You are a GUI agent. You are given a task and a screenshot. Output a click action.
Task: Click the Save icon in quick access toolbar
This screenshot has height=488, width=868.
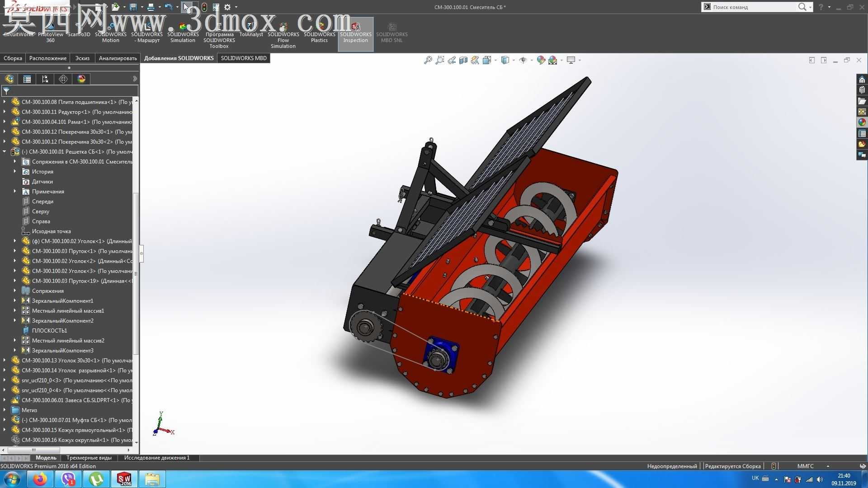133,7
